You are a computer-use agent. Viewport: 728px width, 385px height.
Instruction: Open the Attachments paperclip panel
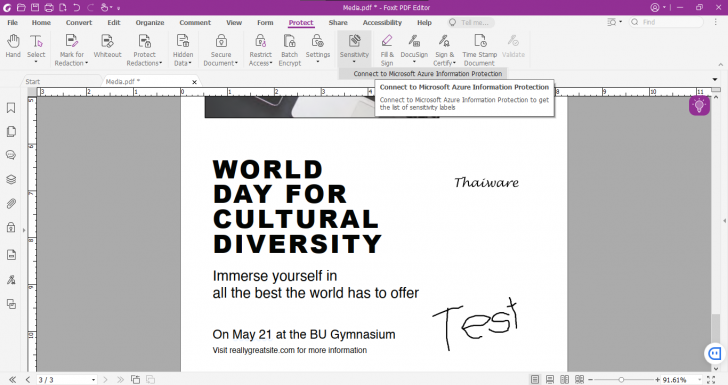click(11, 203)
